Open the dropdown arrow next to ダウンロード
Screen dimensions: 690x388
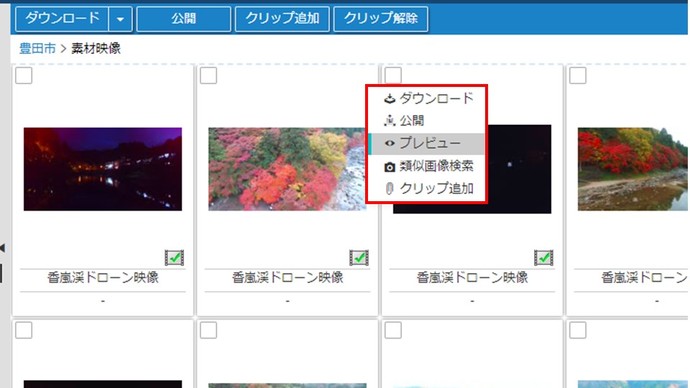tap(121, 19)
